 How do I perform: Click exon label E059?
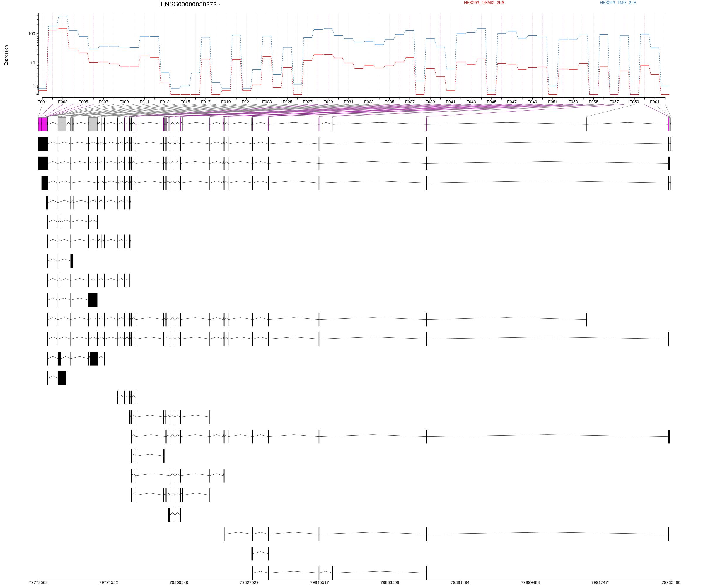pos(634,102)
